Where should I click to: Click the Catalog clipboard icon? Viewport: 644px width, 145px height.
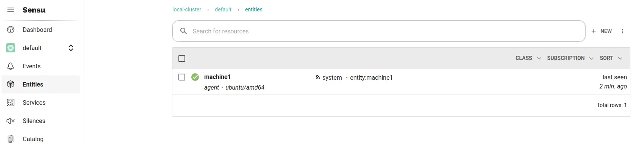pyautogui.click(x=11, y=139)
